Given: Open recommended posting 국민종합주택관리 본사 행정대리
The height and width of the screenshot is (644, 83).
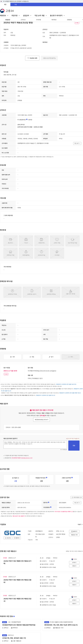Looking at the screenshot, I should (19, 625).
